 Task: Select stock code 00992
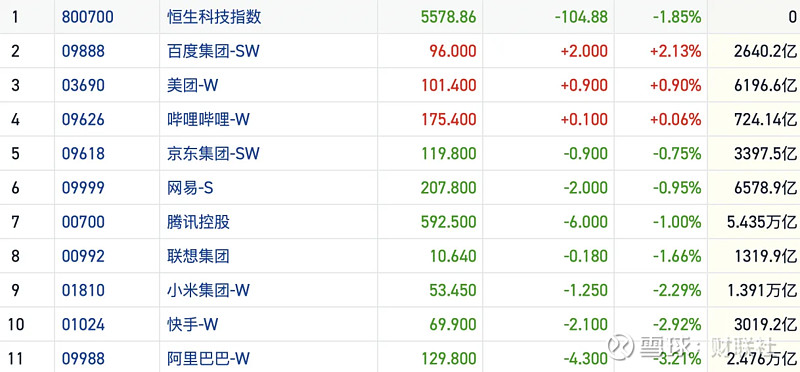(x=83, y=256)
